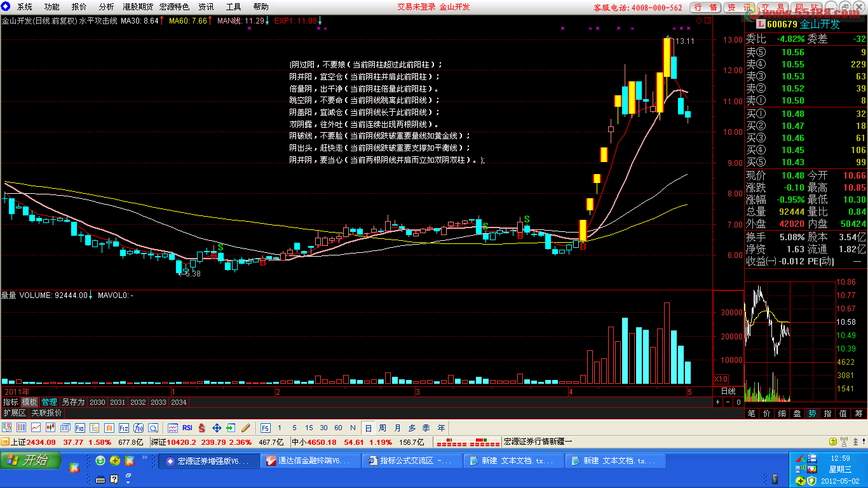The width and height of the screenshot is (868, 488).
Task: Select the 30-minute period button
Action: click(x=323, y=428)
